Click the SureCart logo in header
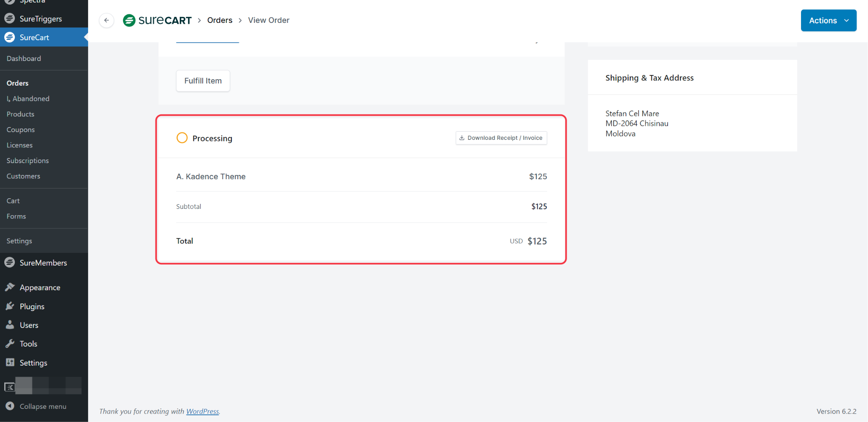 (x=157, y=20)
